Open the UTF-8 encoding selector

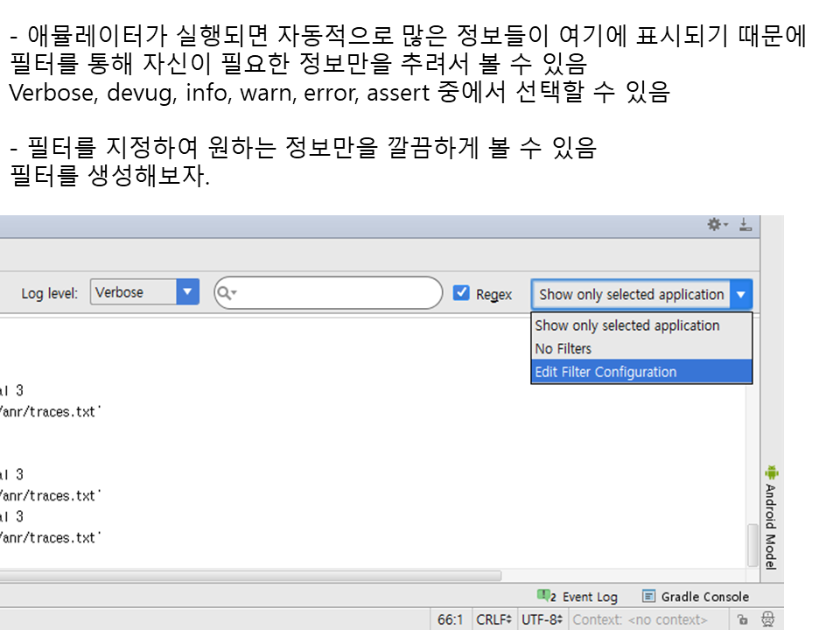click(541, 619)
